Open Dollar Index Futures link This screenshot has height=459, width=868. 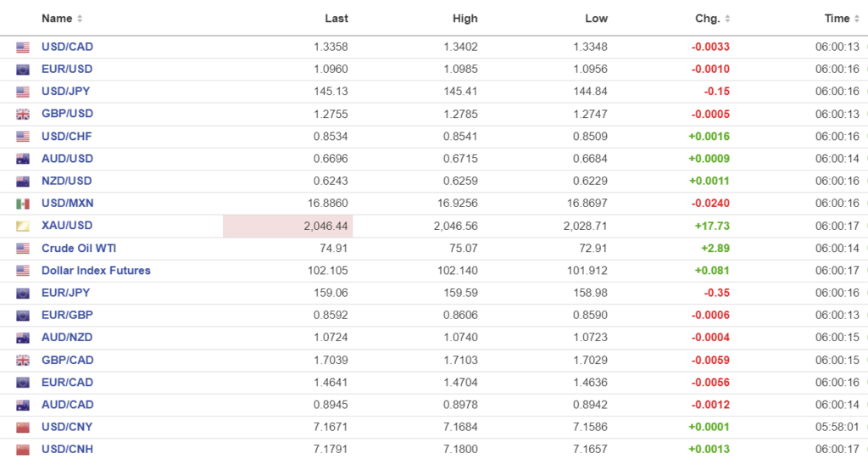[x=96, y=271]
